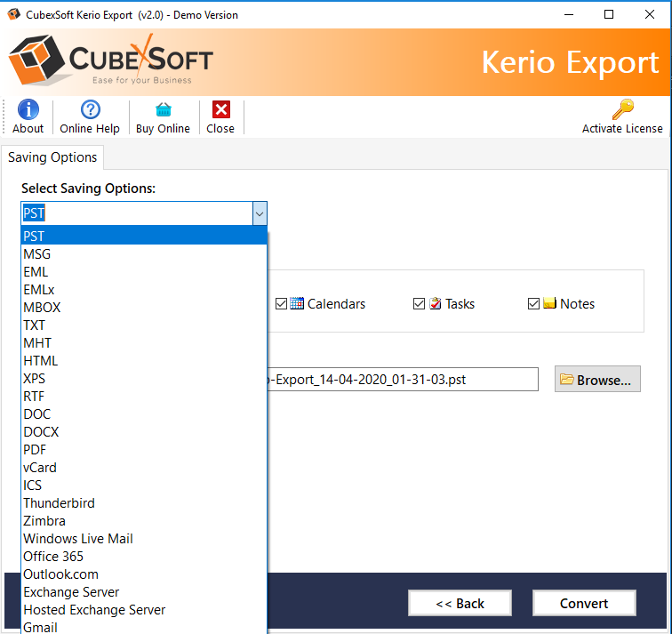Click the Activate License label

click(x=622, y=129)
